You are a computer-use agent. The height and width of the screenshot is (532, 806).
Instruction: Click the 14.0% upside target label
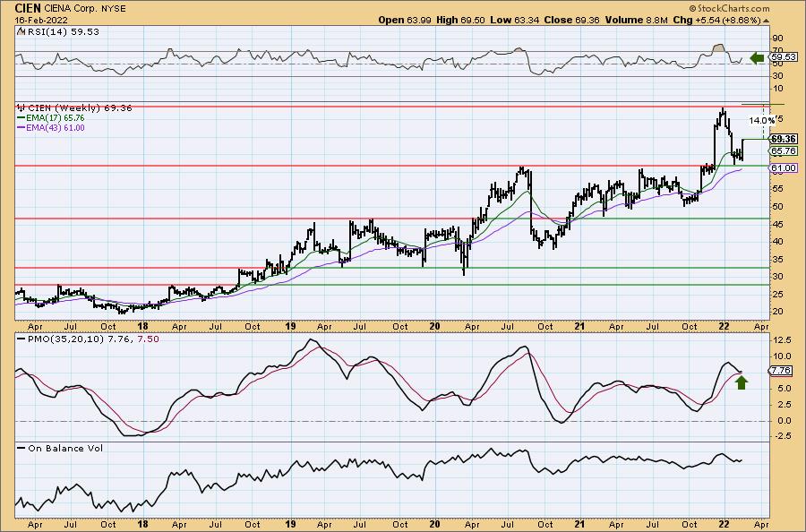point(761,120)
